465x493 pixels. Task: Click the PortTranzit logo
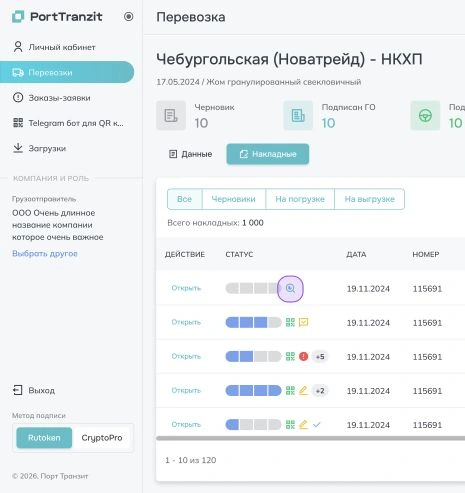pos(57,16)
